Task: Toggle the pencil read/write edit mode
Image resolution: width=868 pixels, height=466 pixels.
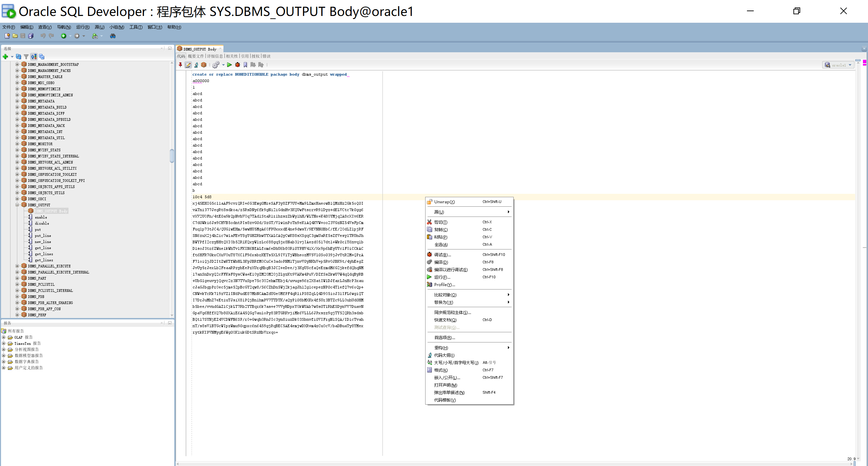Action: 188,65
